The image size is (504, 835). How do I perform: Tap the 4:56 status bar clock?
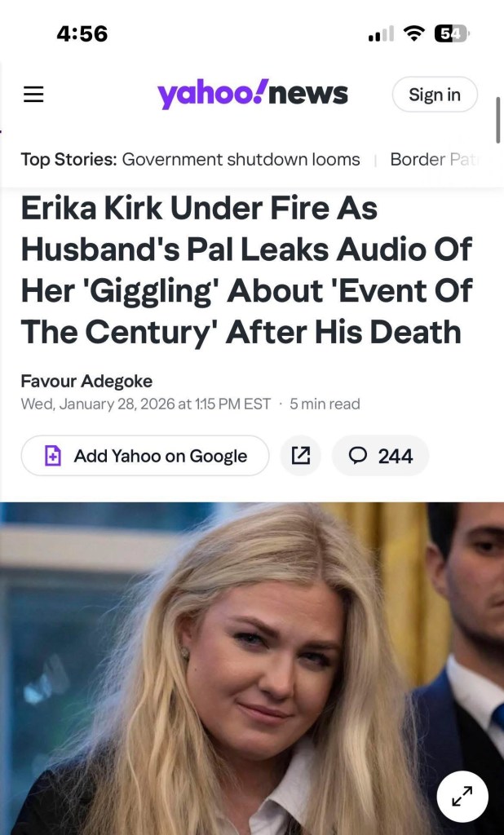click(x=82, y=34)
